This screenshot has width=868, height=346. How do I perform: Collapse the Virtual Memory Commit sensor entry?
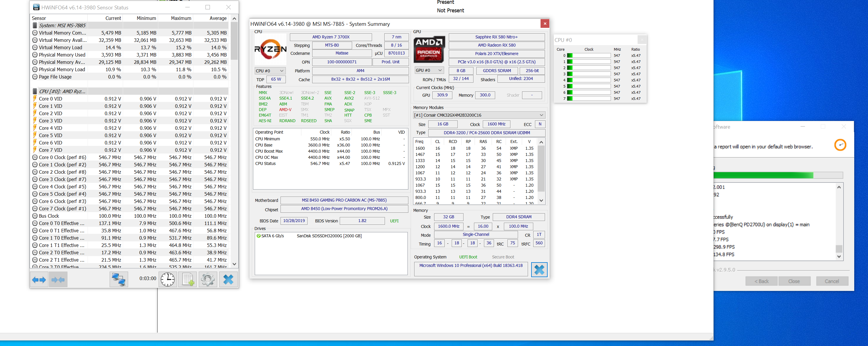(35, 33)
